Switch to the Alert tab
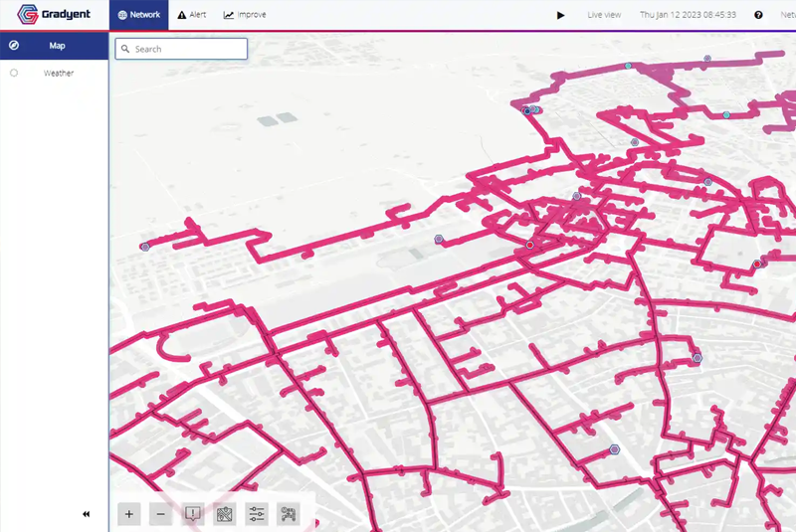Image resolution: width=796 pixels, height=532 pixels. click(x=191, y=15)
